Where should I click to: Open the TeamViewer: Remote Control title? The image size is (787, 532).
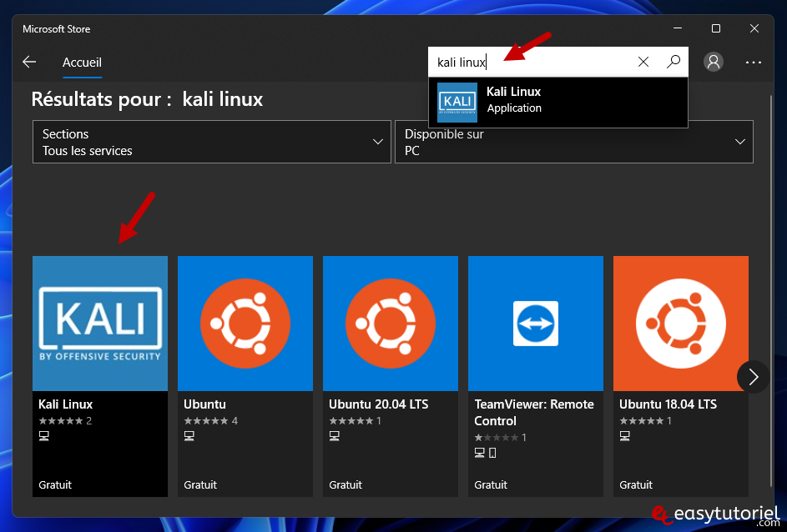pos(534,412)
